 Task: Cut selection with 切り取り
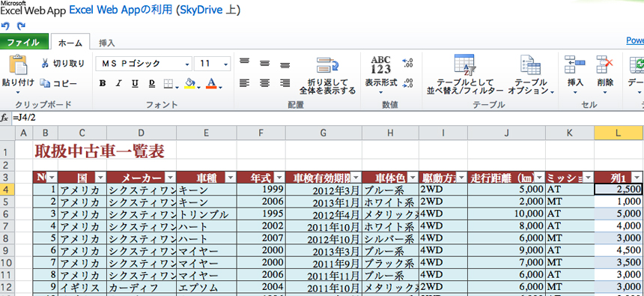tap(63, 63)
